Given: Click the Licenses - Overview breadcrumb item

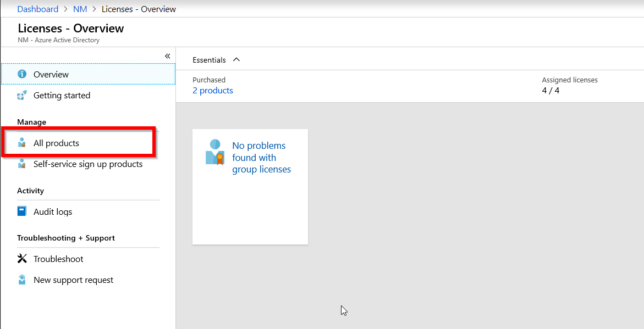Looking at the screenshot, I should [139, 9].
